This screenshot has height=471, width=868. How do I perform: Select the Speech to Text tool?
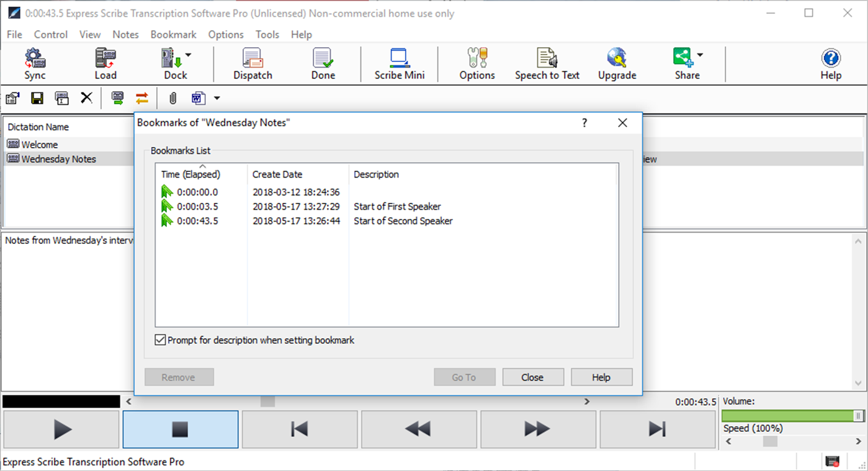tap(547, 64)
